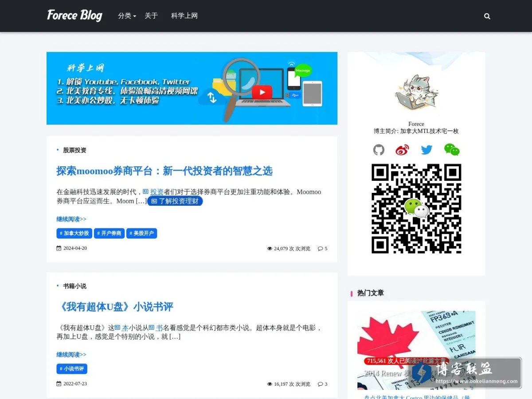Click the Forece Blog logo
Screen dimensions: 532x399
(x=74, y=16)
